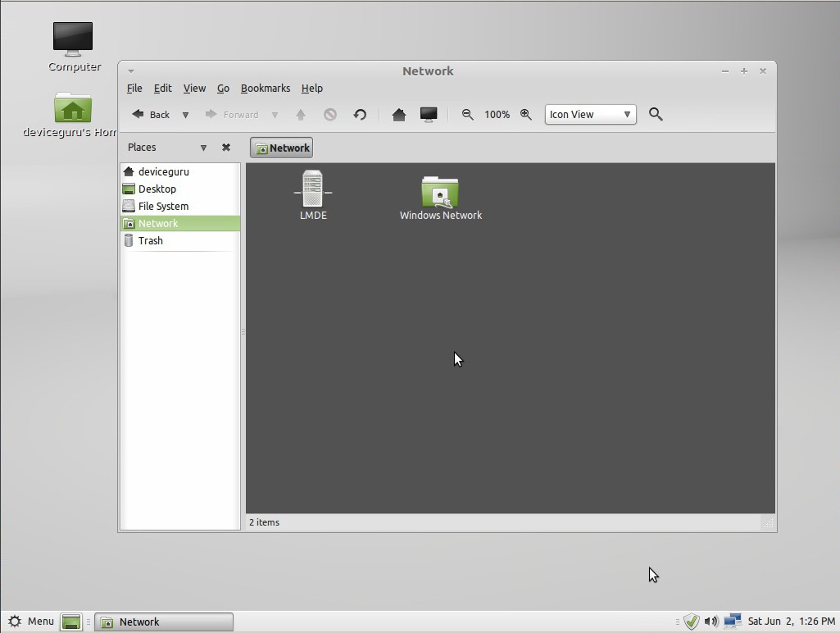Viewport: 840px width, 633px height.
Task: Open the File menu
Action: coord(134,88)
